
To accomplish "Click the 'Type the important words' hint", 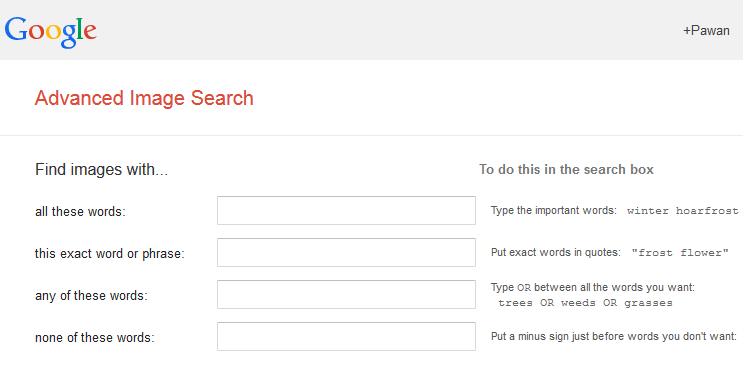I will point(553,210).
